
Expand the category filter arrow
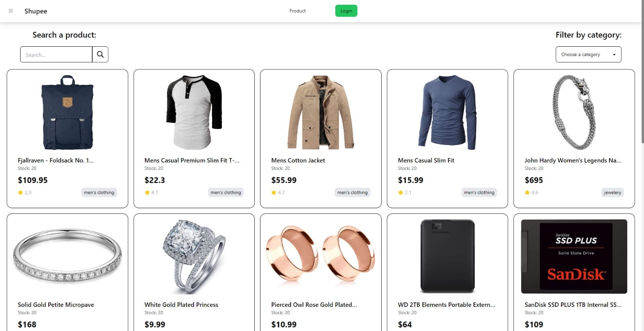pos(614,54)
